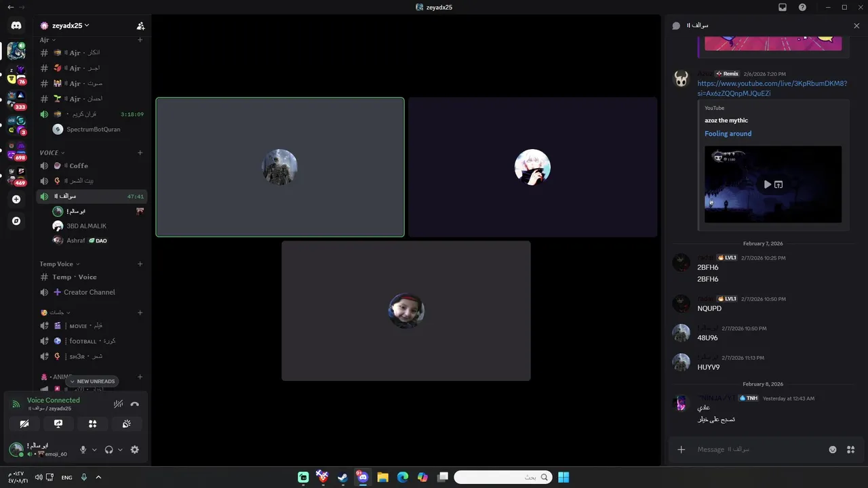The height and width of the screenshot is (488, 868).
Task: Create channel in VOICE category
Action: (140, 152)
